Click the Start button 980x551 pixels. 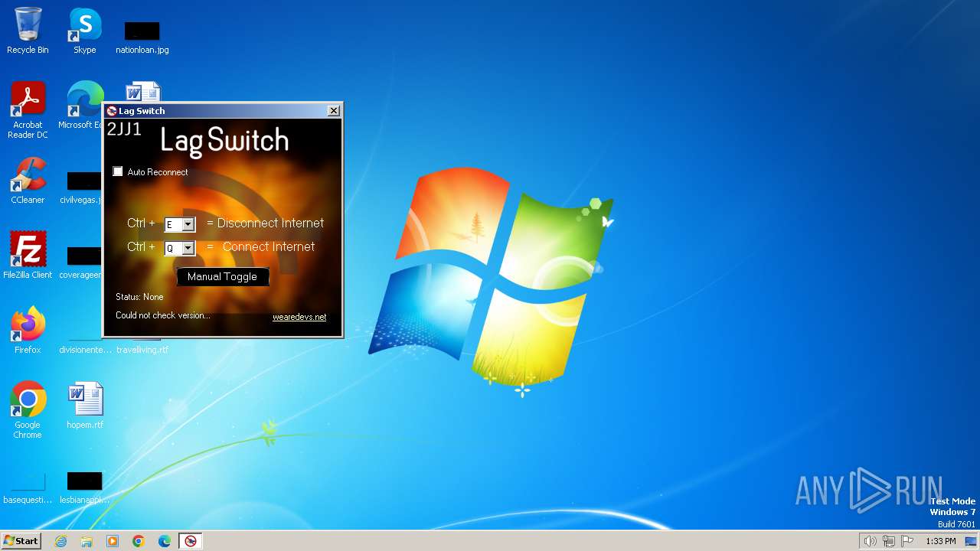pyautogui.click(x=21, y=540)
